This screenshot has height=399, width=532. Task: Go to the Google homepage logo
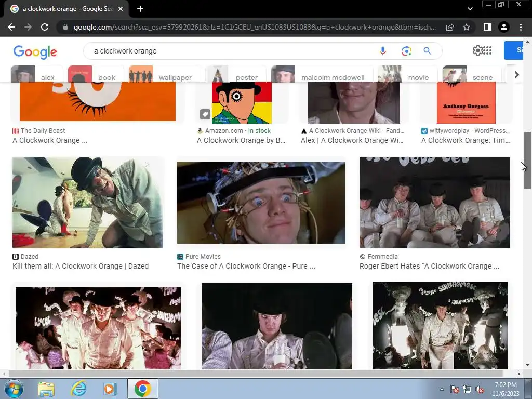coord(35,51)
